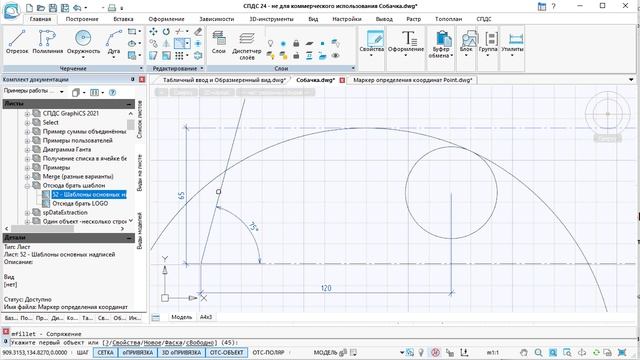Click the Open file folder icon
Image resolution: width=640 pixels, height=360 pixels.
click(40, 7)
